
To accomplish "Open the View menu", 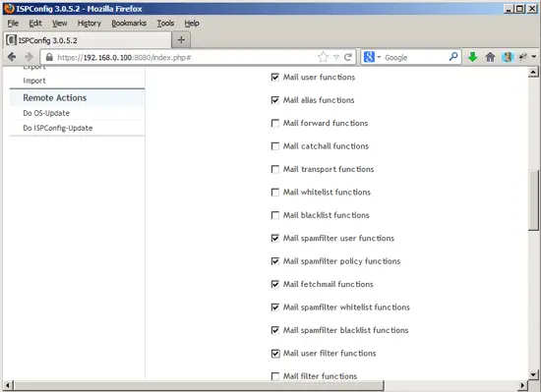I will (x=59, y=23).
